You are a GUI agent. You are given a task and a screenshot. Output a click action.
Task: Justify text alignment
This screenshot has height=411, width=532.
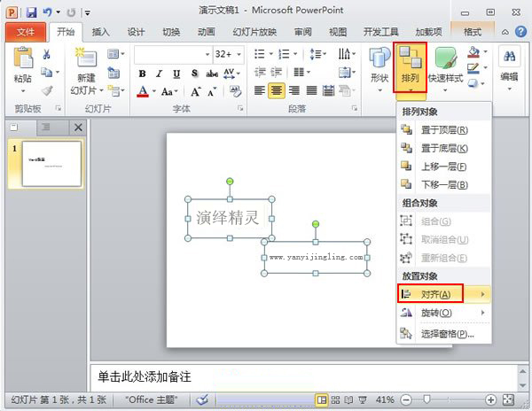(x=311, y=90)
